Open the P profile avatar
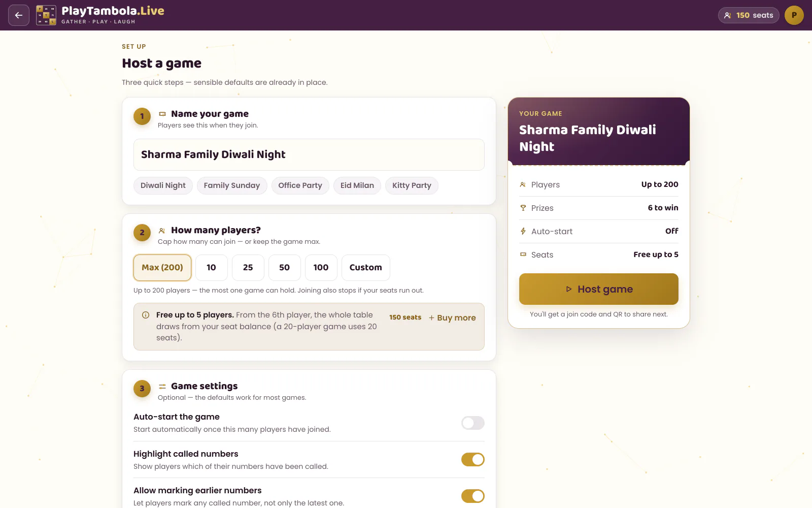The width and height of the screenshot is (812, 508). tap(794, 15)
